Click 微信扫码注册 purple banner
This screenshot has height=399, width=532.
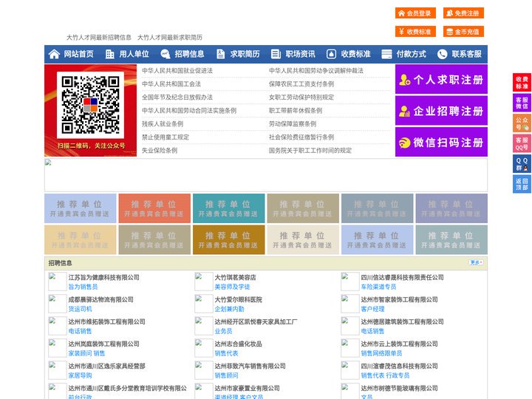[441, 142]
